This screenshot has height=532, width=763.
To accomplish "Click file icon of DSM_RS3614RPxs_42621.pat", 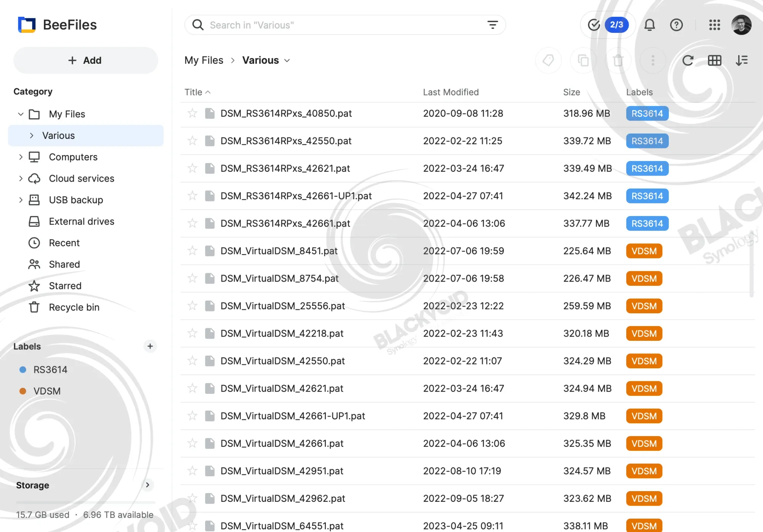I will 209,168.
